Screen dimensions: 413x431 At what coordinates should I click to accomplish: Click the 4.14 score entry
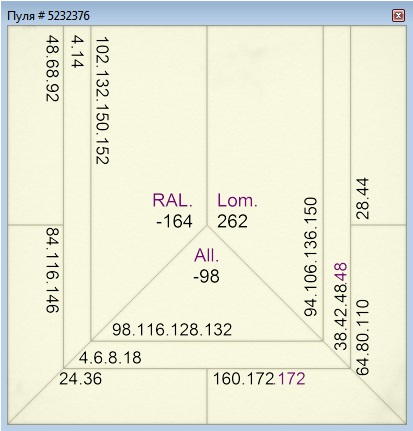[78, 52]
